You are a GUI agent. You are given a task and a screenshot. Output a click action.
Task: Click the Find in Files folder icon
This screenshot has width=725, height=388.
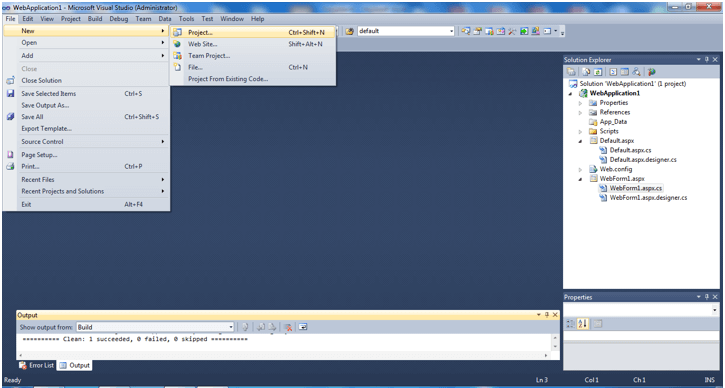pyautogui.click(x=350, y=31)
